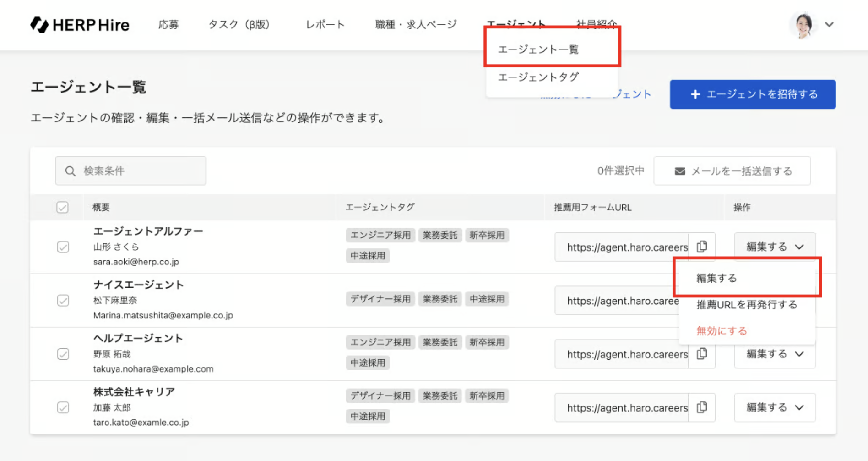Click the search magnifier icon

click(x=70, y=171)
